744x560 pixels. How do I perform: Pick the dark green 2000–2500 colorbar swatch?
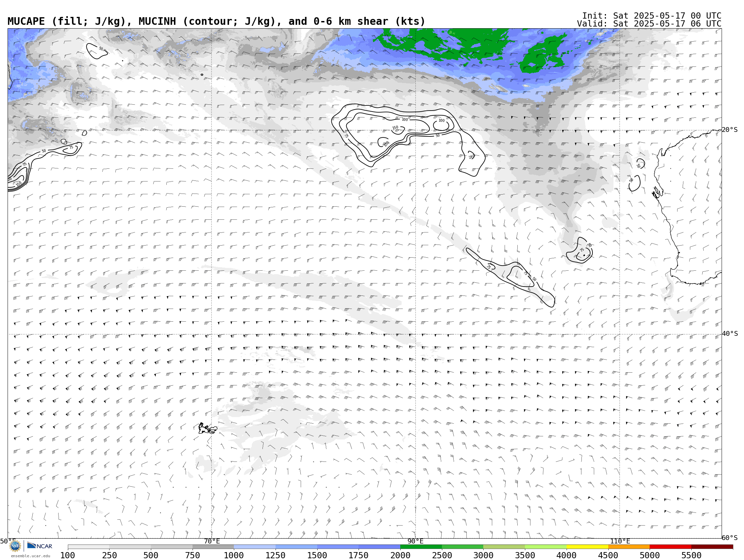(421, 547)
